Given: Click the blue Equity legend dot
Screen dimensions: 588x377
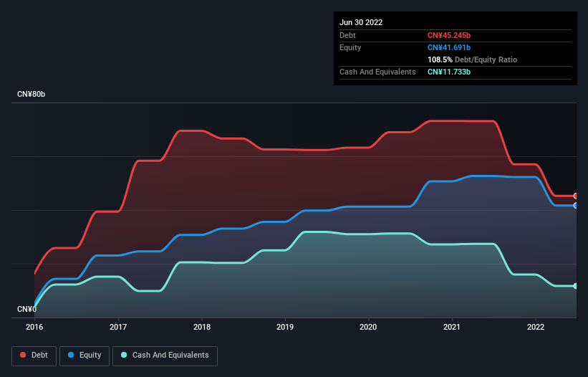Looking at the screenshot, I should click(71, 355).
